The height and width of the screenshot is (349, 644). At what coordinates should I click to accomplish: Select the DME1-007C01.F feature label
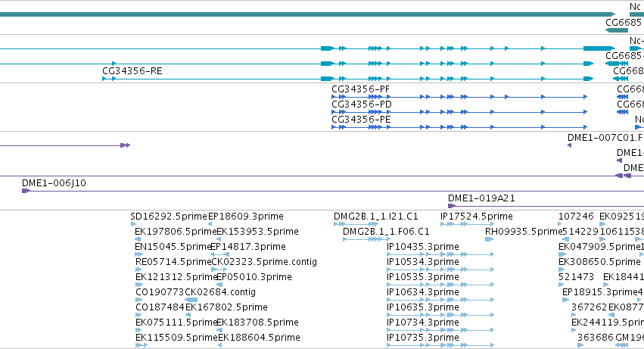point(605,138)
